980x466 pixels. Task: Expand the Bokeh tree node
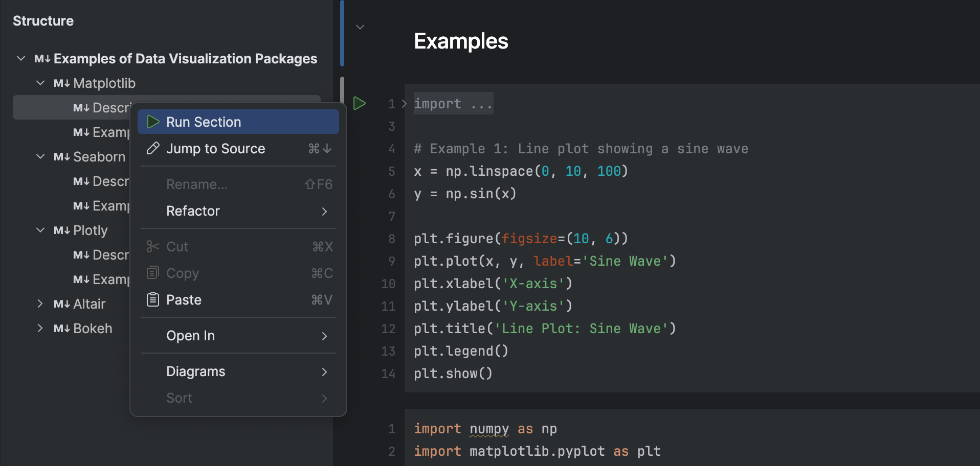40,329
